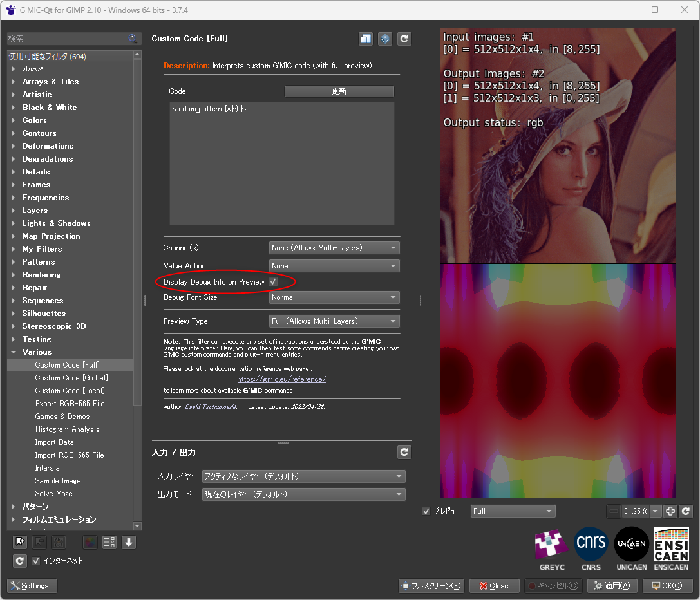Open the Channel(s) dropdown
Image resolution: width=700 pixels, height=600 pixels.
(334, 248)
